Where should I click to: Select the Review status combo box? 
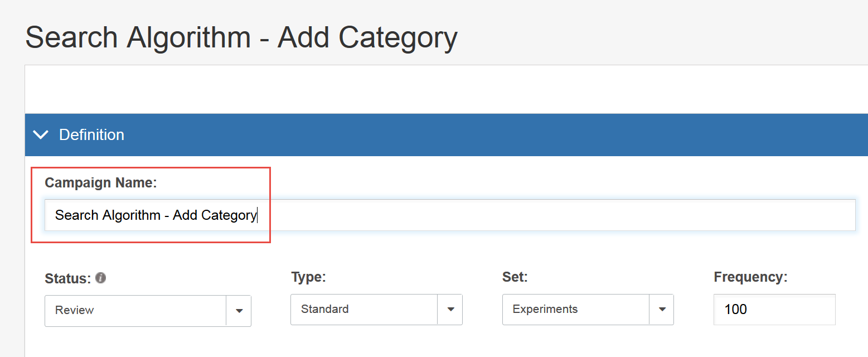pyautogui.click(x=148, y=311)
